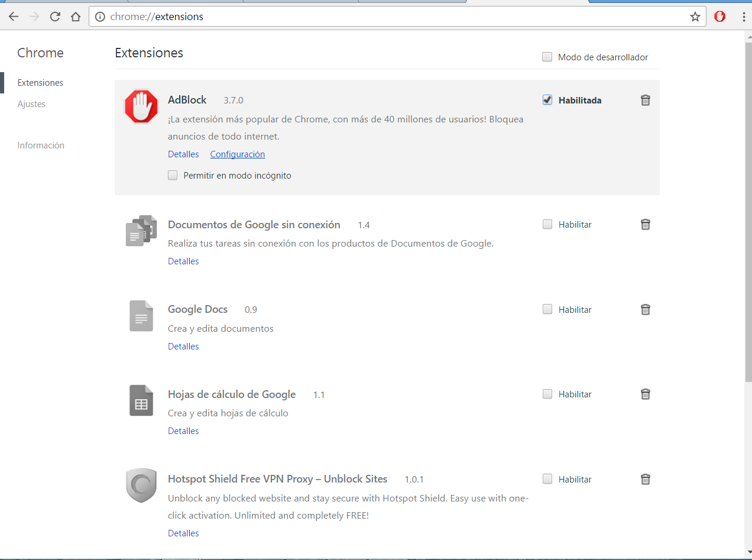Screen dimensions: 752x560
Task: Open Detalles for Hojas de cálculo de Google
Action: click(x=183, y=431)
